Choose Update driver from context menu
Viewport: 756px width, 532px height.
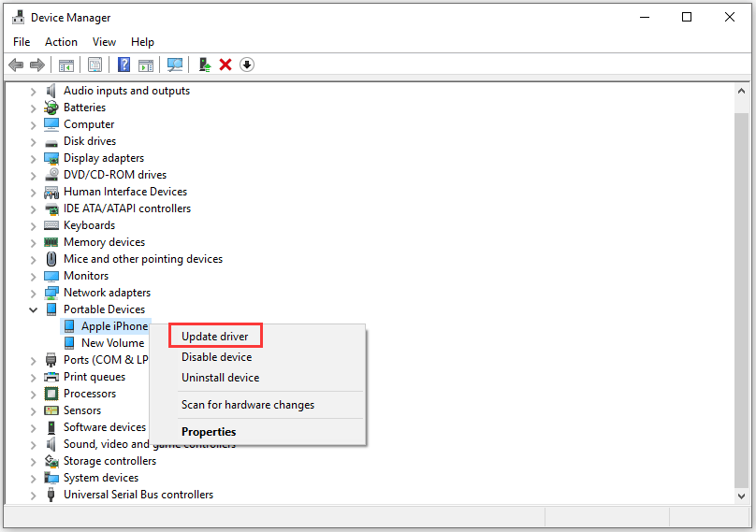coord(215,336)
